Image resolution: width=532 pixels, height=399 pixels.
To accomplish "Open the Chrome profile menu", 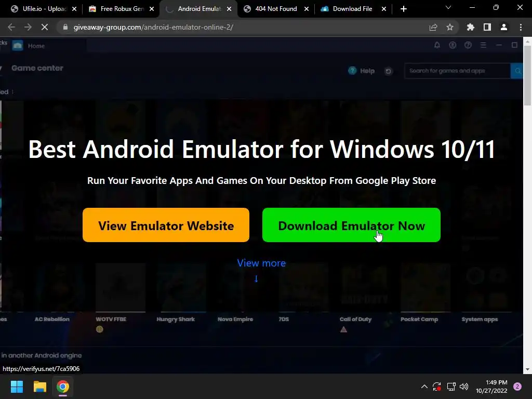I will pos(504,27).
